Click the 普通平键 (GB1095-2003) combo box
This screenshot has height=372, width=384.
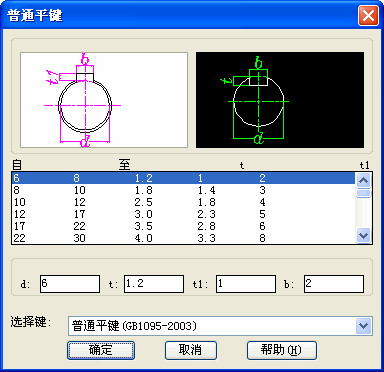point(220,326)
